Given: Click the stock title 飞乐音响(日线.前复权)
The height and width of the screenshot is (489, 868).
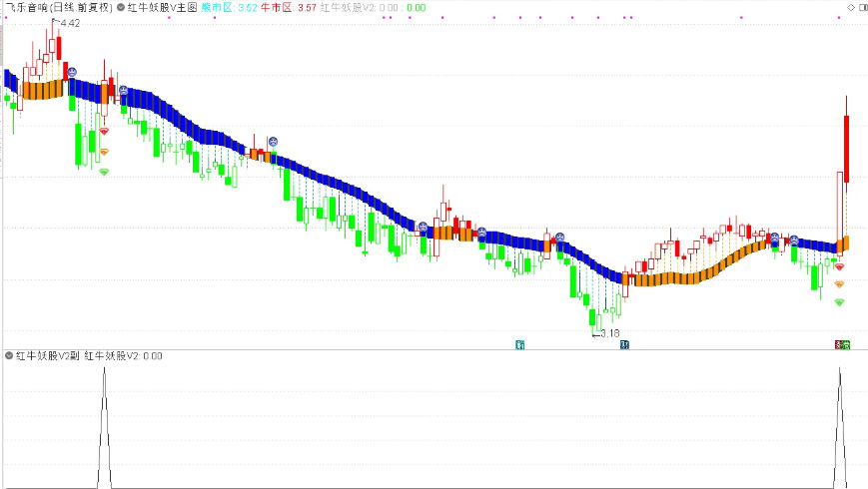Looking at the screenshot, I should (x=58, y=8).
